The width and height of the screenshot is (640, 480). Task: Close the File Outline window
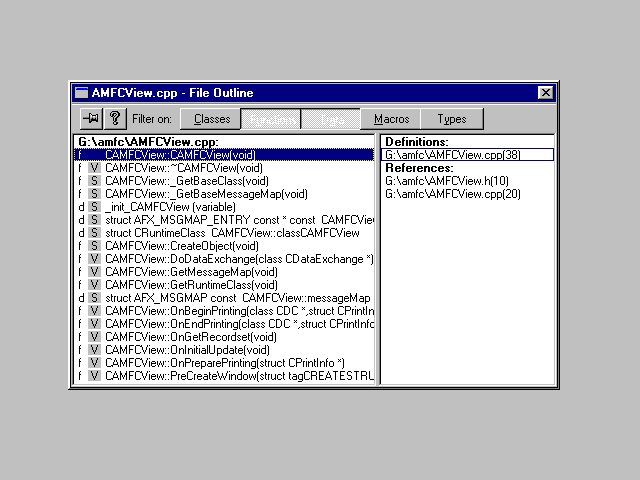coord(545,93)
